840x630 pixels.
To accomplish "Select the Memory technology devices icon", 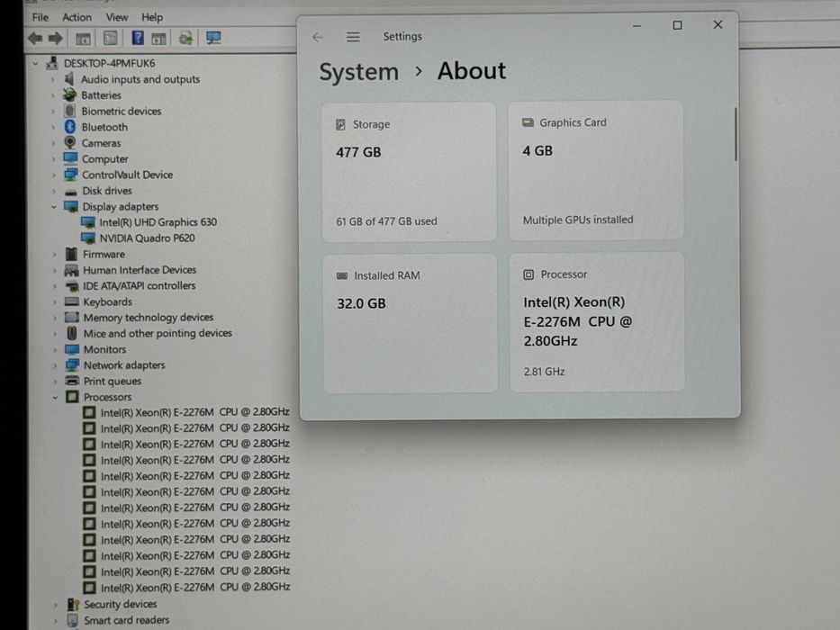I will (x=72, y=317).
